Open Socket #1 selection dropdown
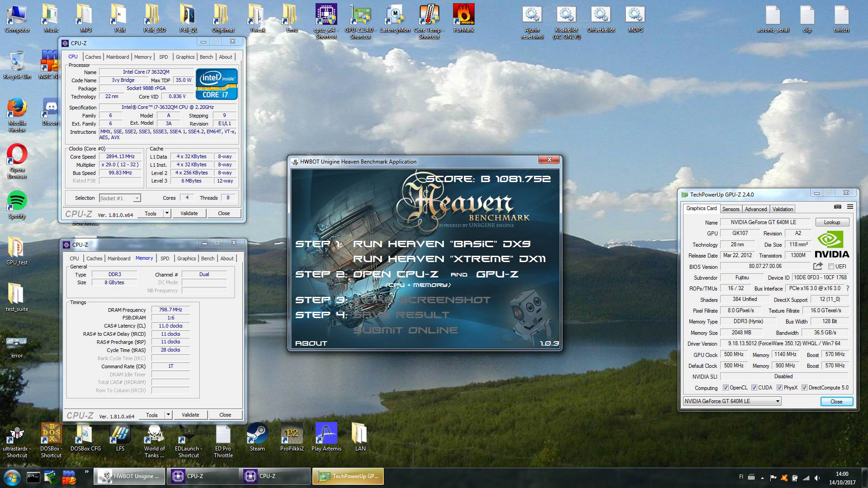Viewport: 868px width, 488px height. coord(120,198)
